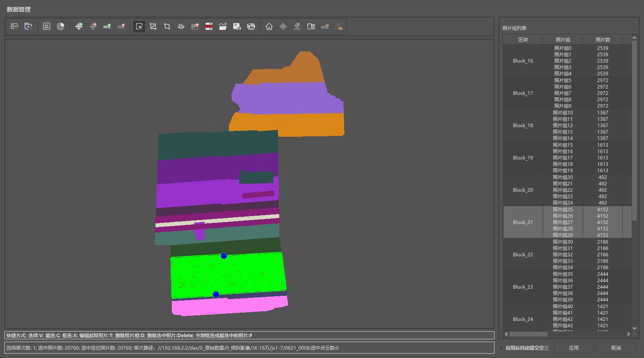Screen dimensions: 644x358
Task: Toggle the point cloud visibility eye icon
Action: 339,26
